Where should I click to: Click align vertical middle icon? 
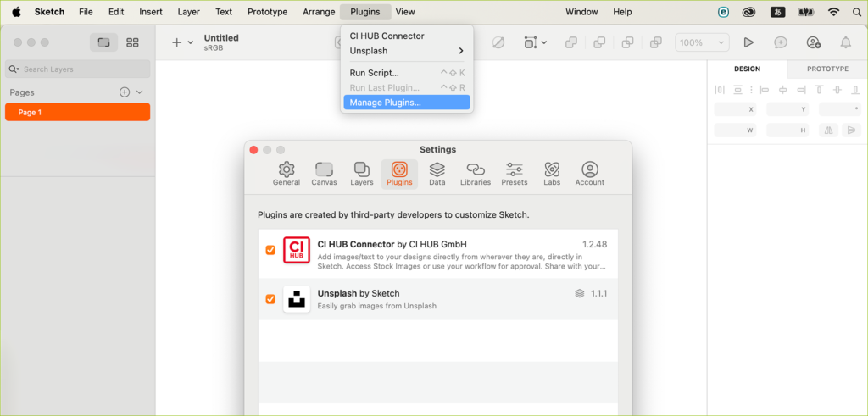click(x=837, y=90)
